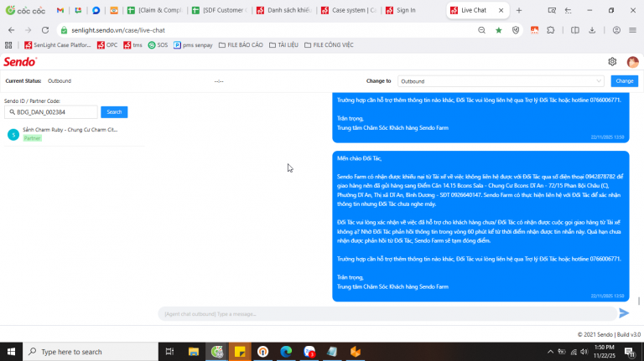Screen dimensions: 644x361
Task: Open the Gmail pinned tab
Action: pyautogui.click(x=60, y=10)
